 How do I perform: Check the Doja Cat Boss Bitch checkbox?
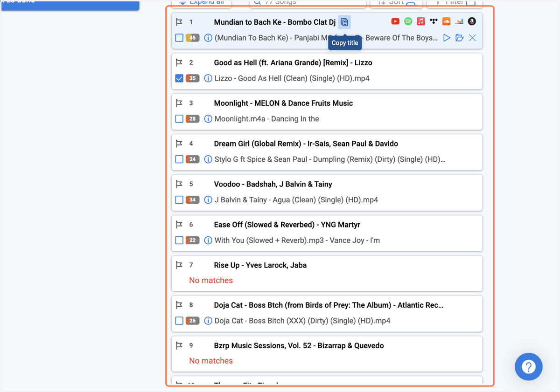pyautogui.click(x=179, y=321)
